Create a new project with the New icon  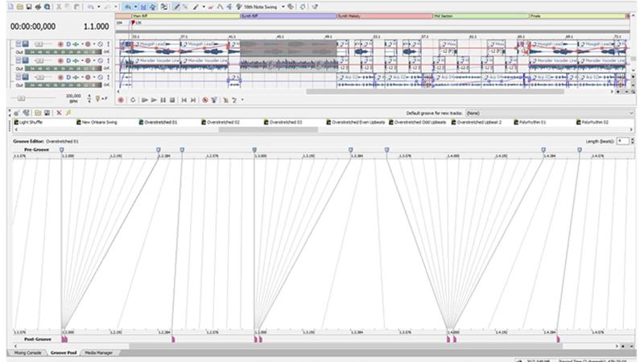click(10, 6)
